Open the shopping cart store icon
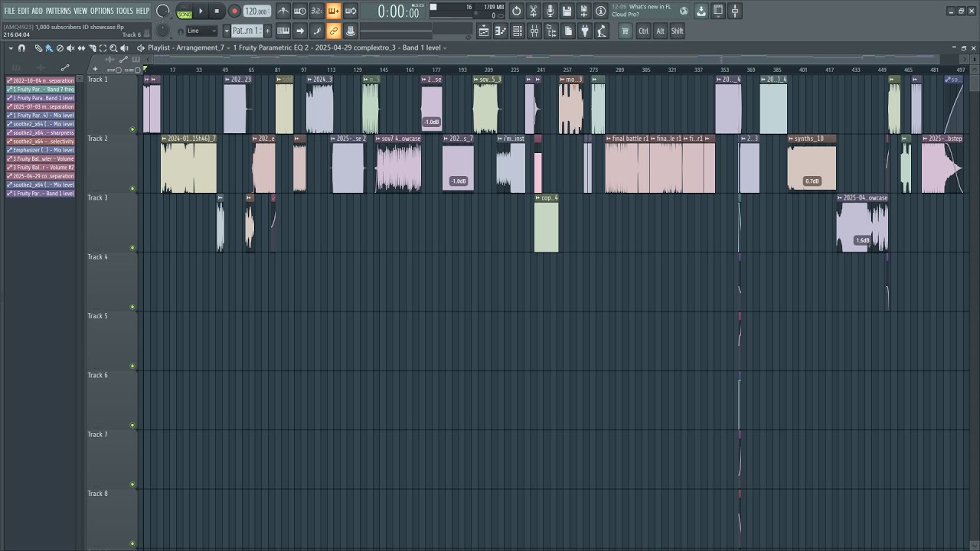Image resolution: width=980 pixels, height=551 pixels. [626, 31]
